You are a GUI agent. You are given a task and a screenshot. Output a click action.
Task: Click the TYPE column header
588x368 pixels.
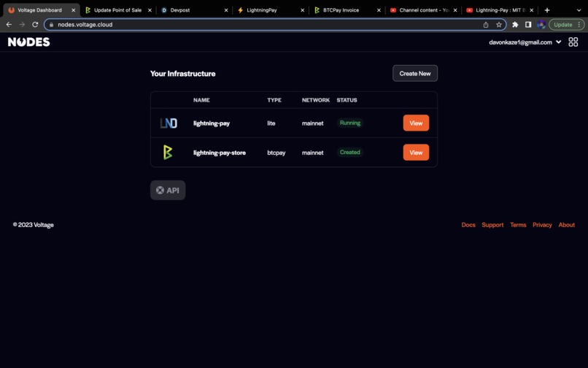pyautogui.click(x=274, y=100)
